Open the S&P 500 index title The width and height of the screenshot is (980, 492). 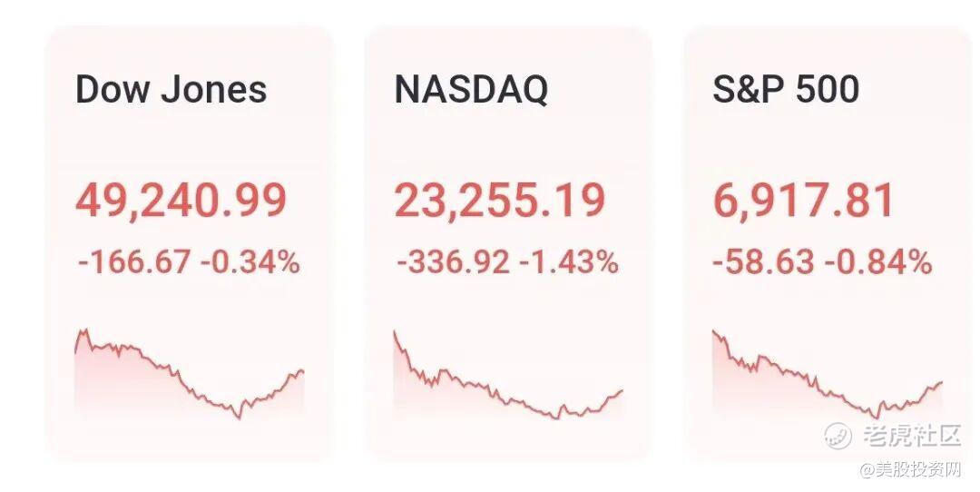tap(786, 90)
